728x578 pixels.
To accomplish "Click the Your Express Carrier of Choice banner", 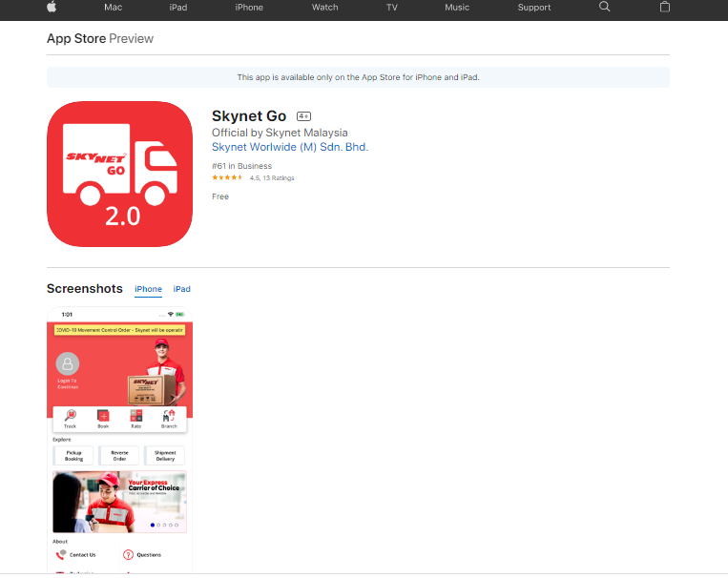I will [x=119, y=502].
